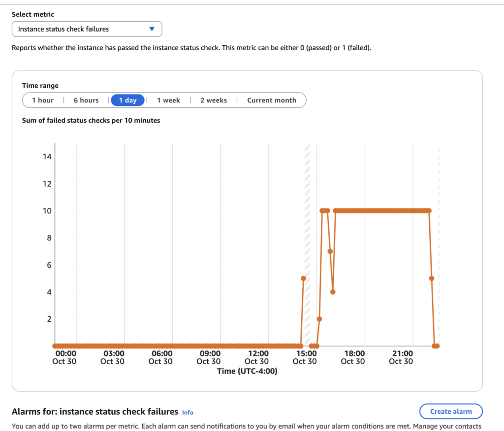
Task: Open the Select metric dropdown
Action: coord(87,29)
